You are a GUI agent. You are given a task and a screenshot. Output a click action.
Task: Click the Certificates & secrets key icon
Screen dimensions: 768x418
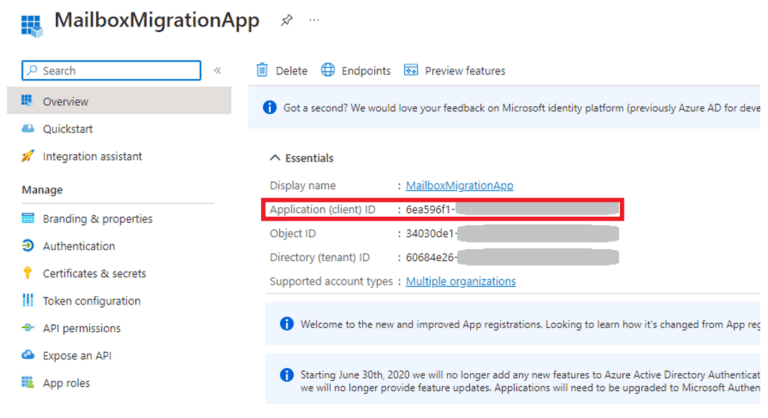(28, 273)
